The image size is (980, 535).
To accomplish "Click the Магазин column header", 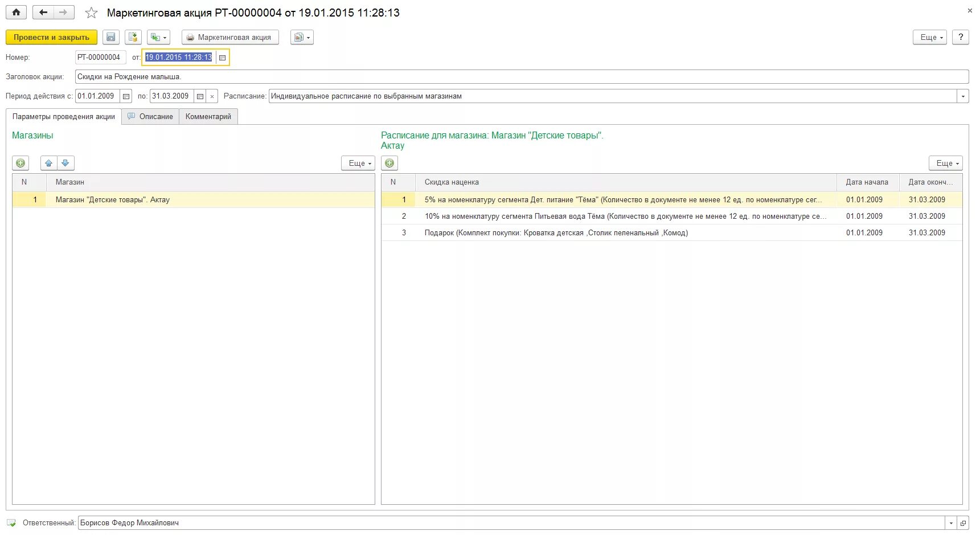I will [x=211, y=182].
